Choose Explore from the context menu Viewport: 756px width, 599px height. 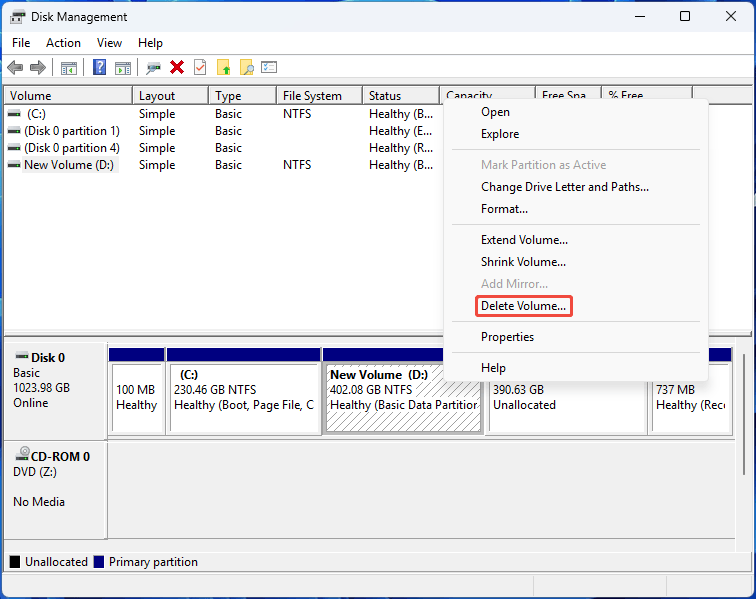576,134
